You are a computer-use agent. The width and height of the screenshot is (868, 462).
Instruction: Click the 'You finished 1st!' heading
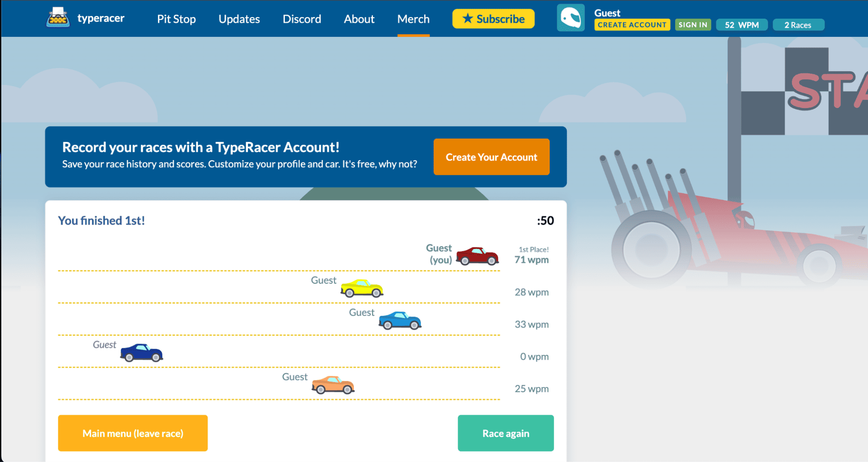coord(102,220)
